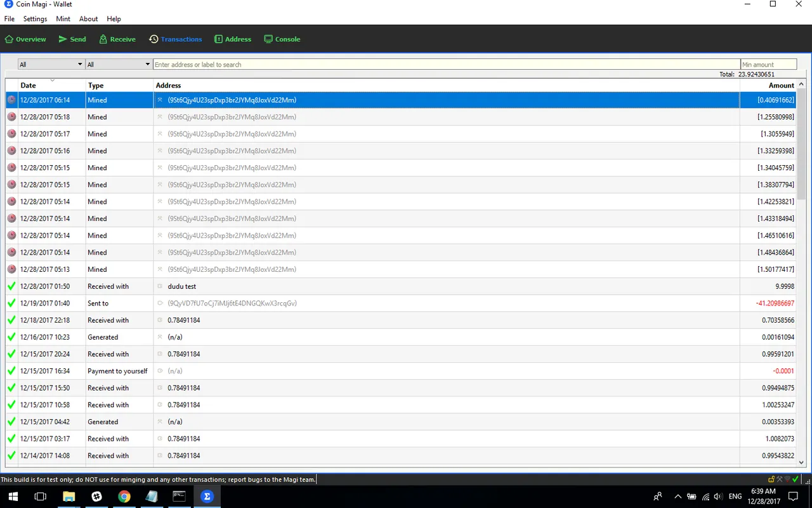812x508 pixels.
Task: Open the About menu
Action: tap(88, 19)
